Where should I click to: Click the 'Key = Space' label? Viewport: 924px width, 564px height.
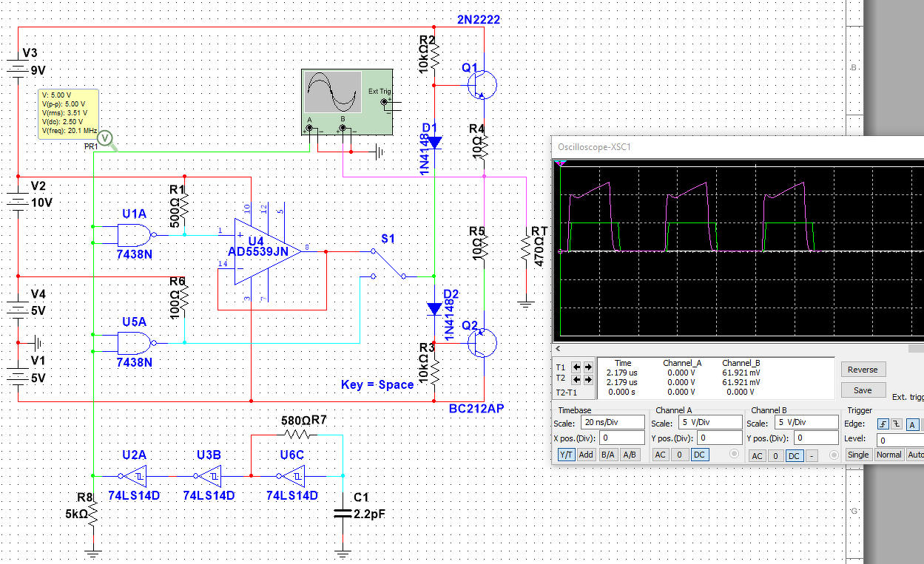(377, 384)
